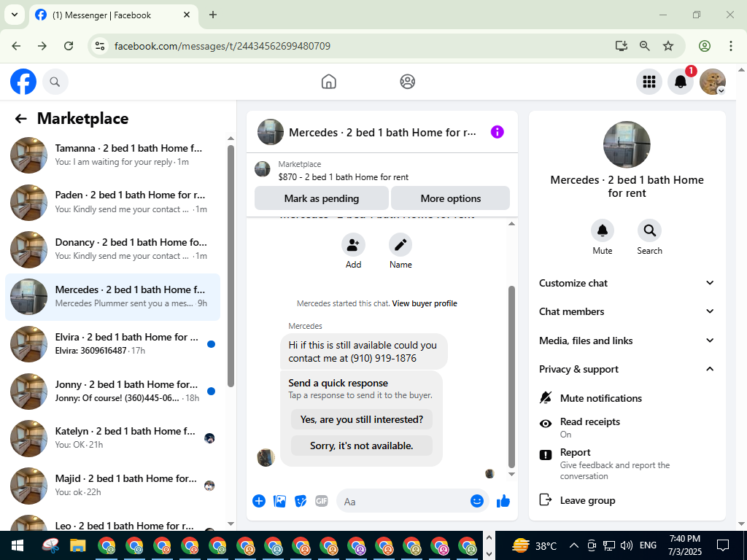The height and width of the screenshot is (560, 747).
Task: Click Mute notifications in Privacy & support
Action: (x=627, y=398)
